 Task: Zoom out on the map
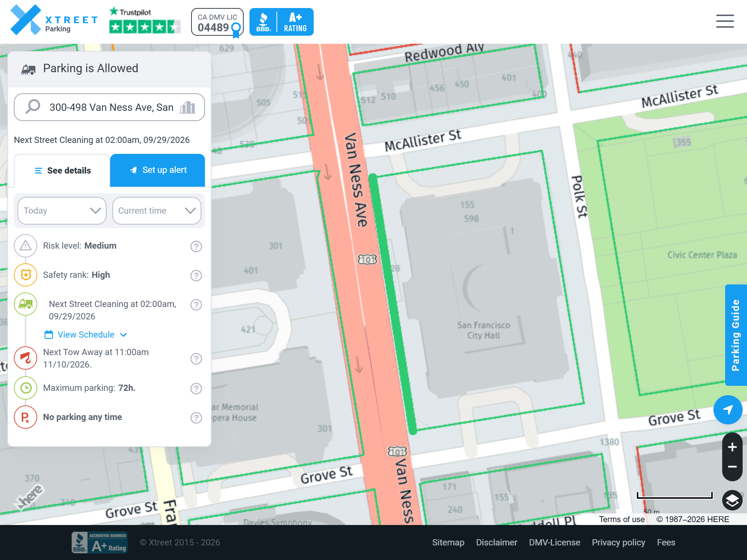click(x=732, y=467)
